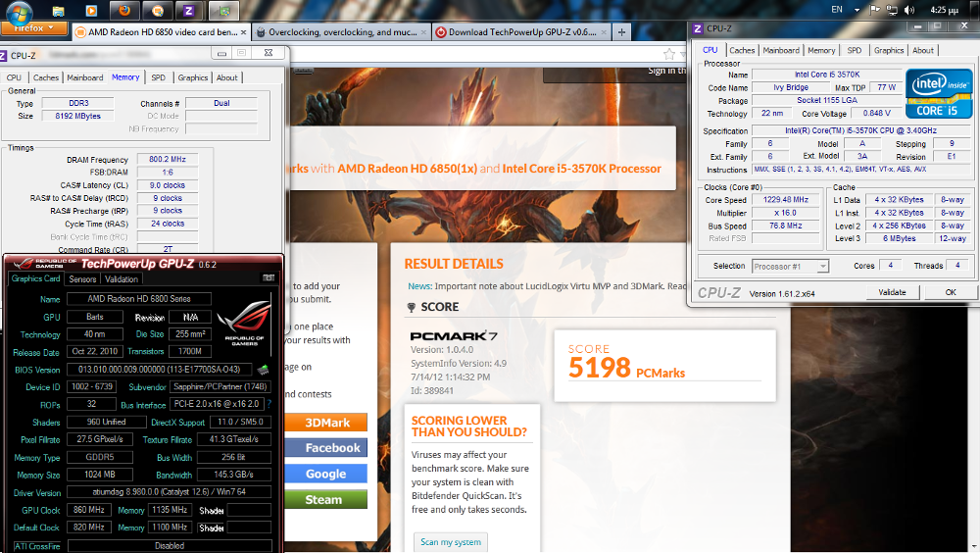Click the BIOS save chip icon in GPU-Z
Image resolution: width=980 pixels, height=553 pixels.
(263, 370)
